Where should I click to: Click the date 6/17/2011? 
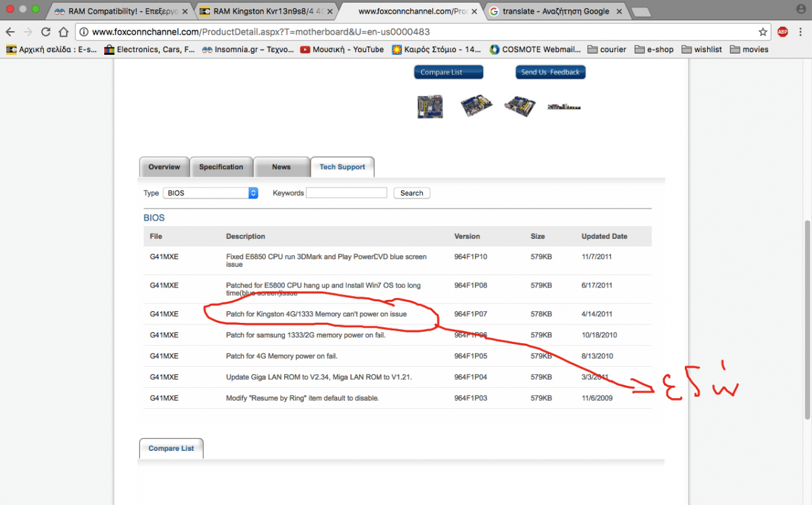coord(597,286)
